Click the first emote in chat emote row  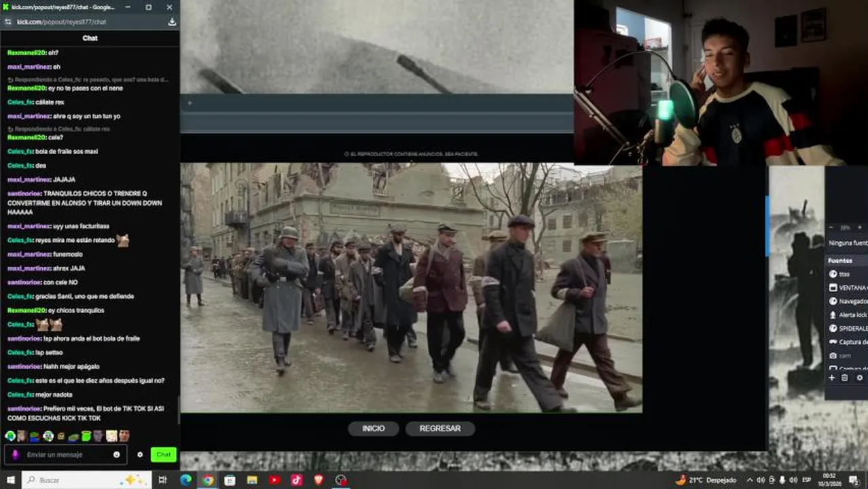click(10, 436)
